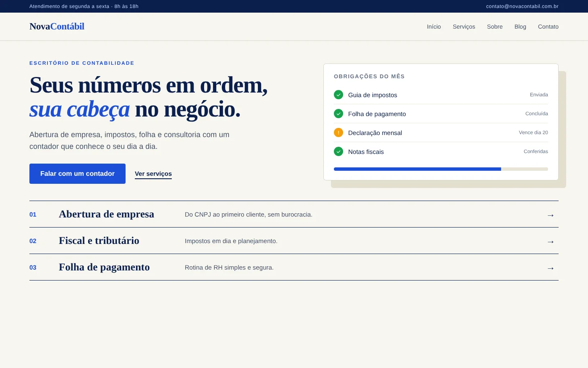Viewport: 588px width, 368px height.
Task: Click the orange warning icon beside Declaração mensal
Action: [x=339, y=132]
